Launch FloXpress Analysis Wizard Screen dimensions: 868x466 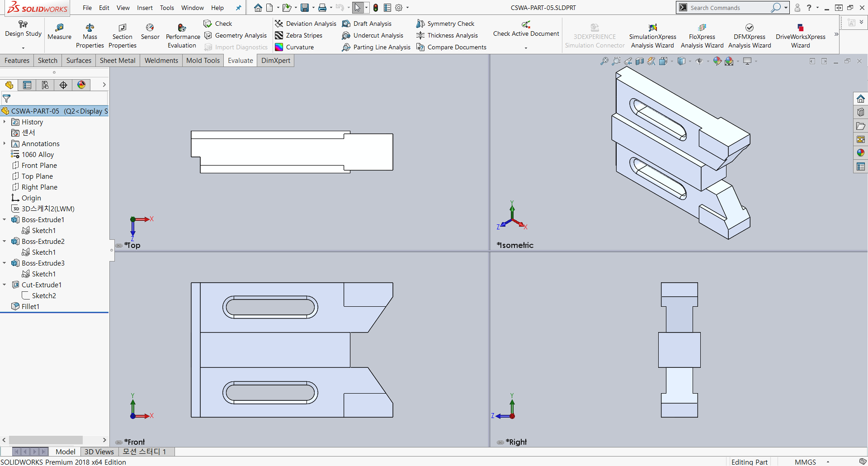(702, 35)
